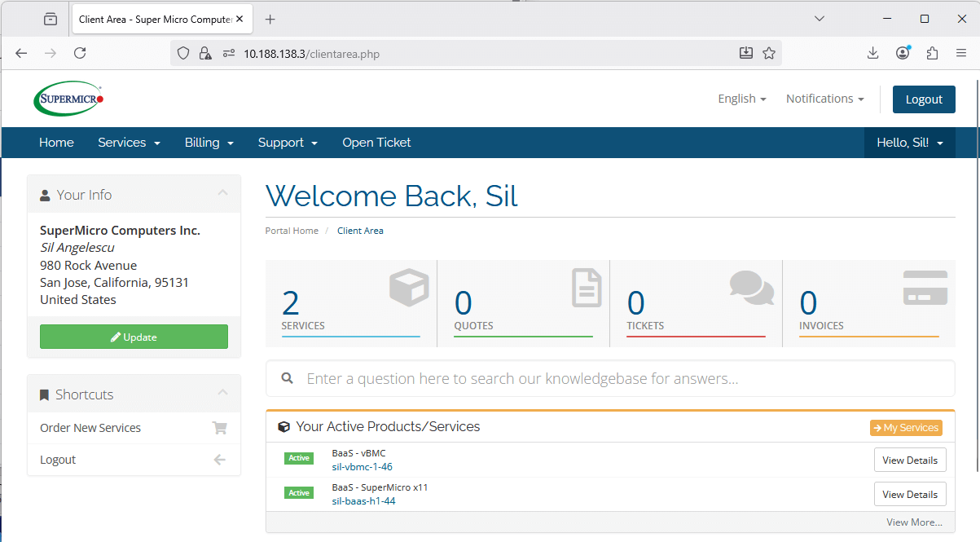Click the magnifier icon in the knowledgebase search bar
This screenshot has height=542, width=980.
pyautogui.click(x=287, y=377)
